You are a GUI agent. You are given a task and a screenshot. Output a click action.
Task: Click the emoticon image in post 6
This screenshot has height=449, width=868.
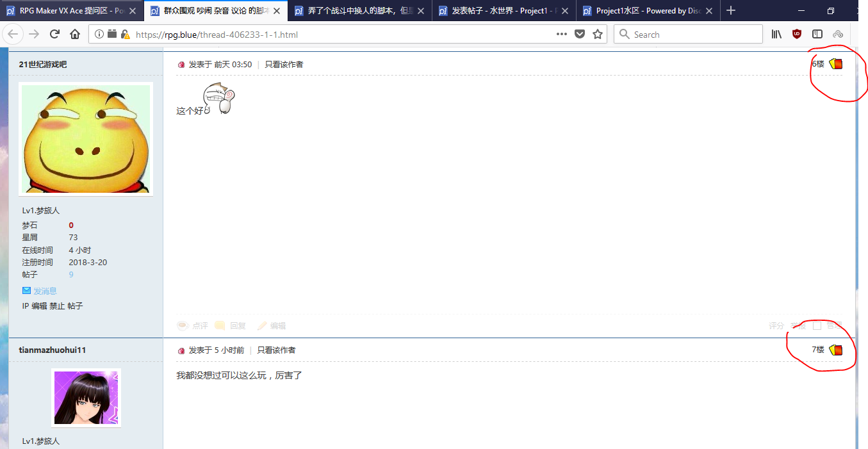point(219,99)
